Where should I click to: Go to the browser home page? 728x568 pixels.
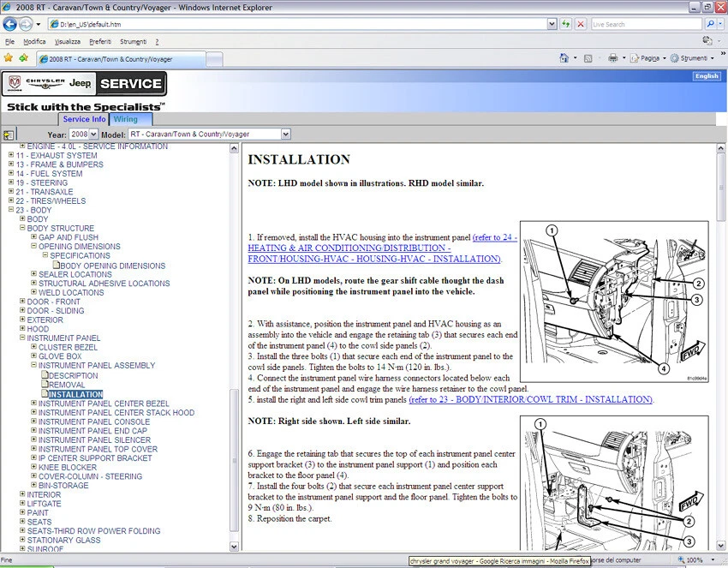[x=563, y=57]
